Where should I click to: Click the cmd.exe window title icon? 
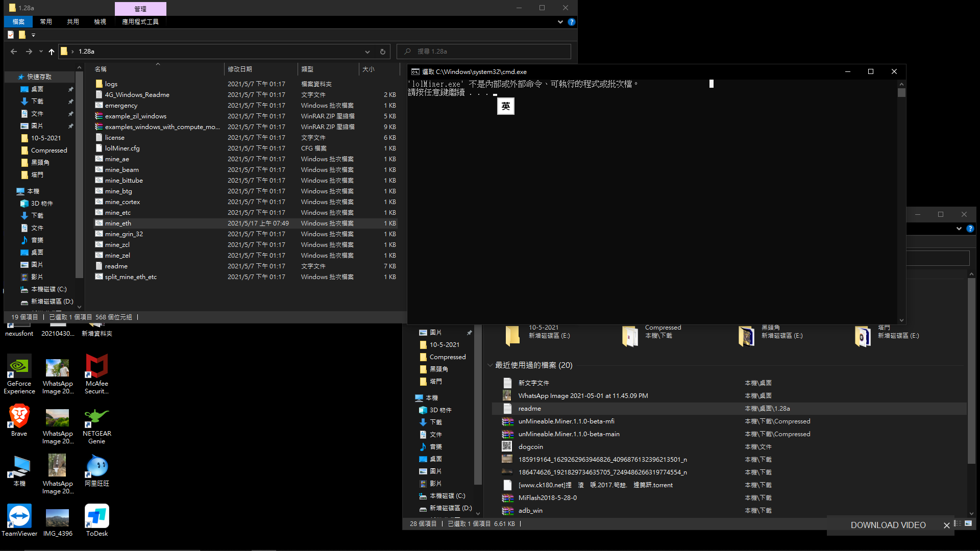[x=415, y=72]
